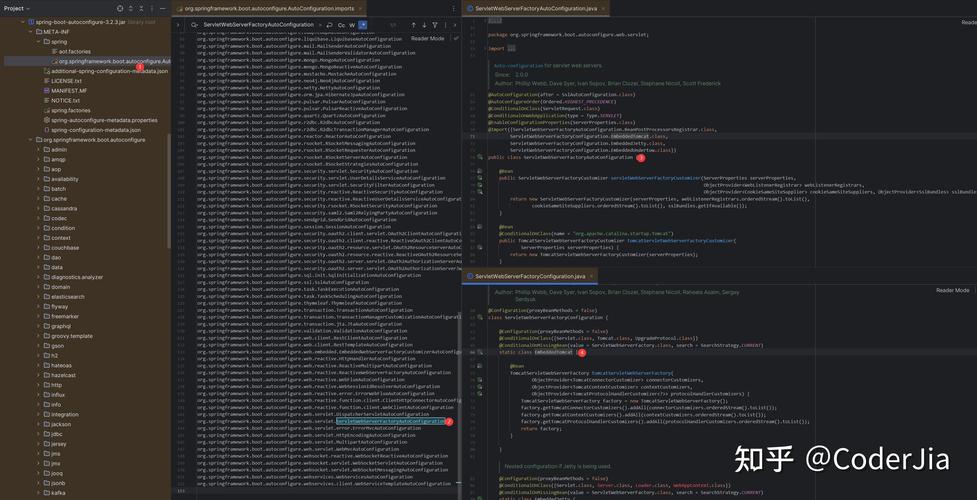Open more find options kebab icon
Screen dimensions: 977x500
pyautogui.click(x=445, y=25)
